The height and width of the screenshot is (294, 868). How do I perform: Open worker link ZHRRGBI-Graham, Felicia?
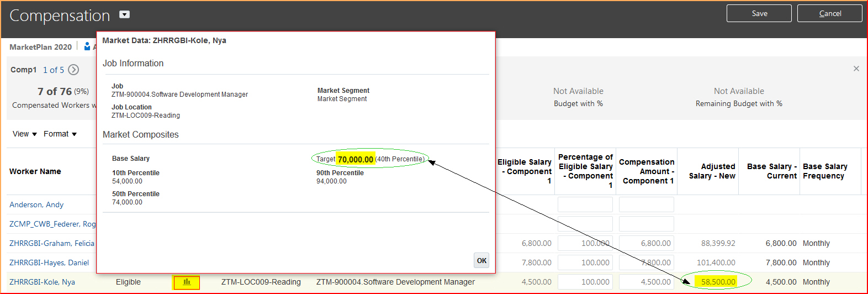tap(52, 243)
